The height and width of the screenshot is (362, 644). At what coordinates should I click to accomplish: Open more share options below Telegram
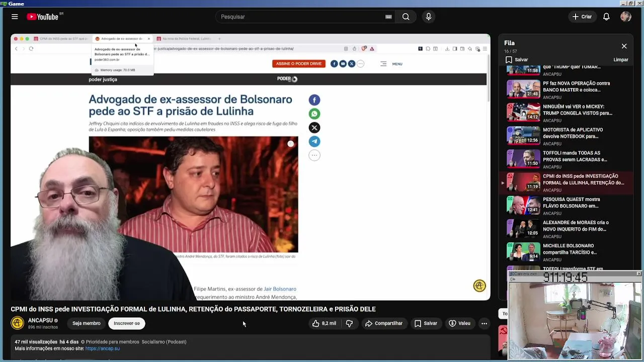(314, 155)
